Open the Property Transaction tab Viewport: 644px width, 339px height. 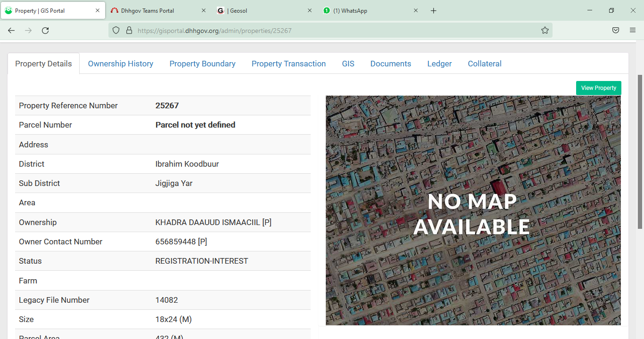coord(289,64)
